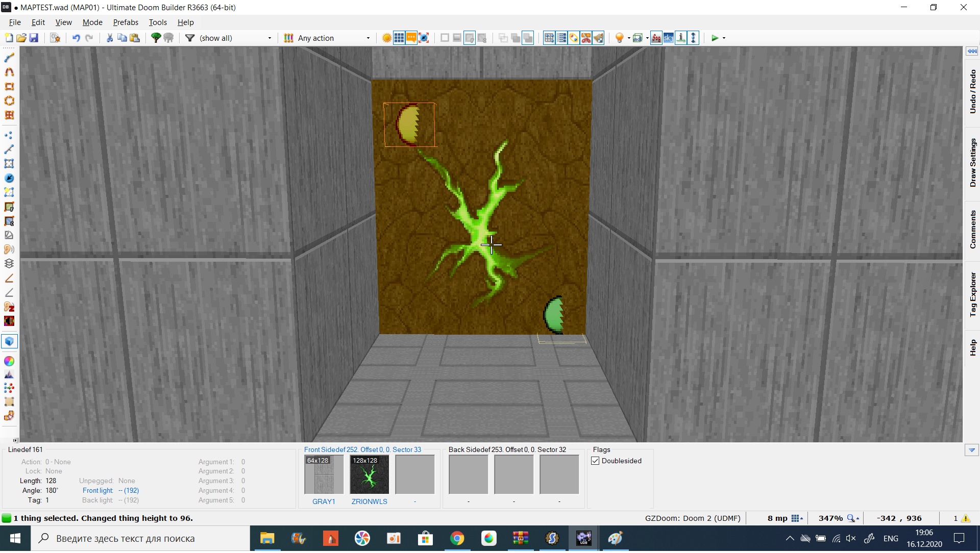Select the Draw Curve mode tool
Image resolution: width=980 pixels, height=553 pixels.
[x=9, y=72]
